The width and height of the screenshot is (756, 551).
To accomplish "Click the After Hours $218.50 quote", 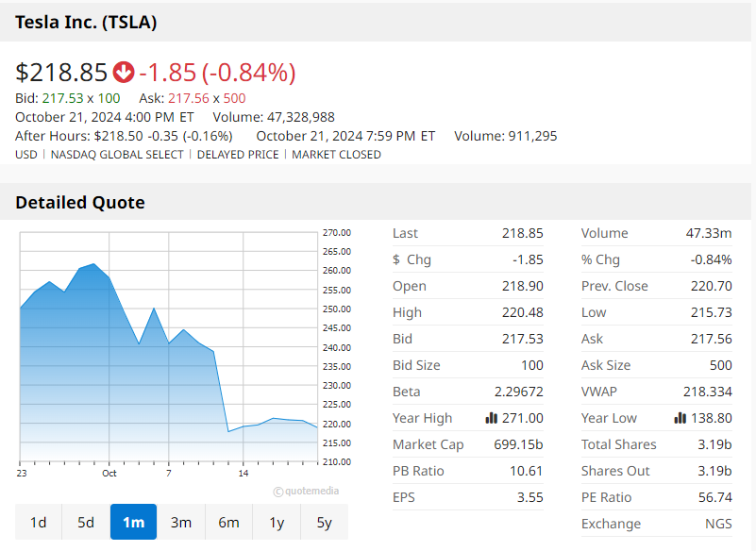I will coord(124,136).
